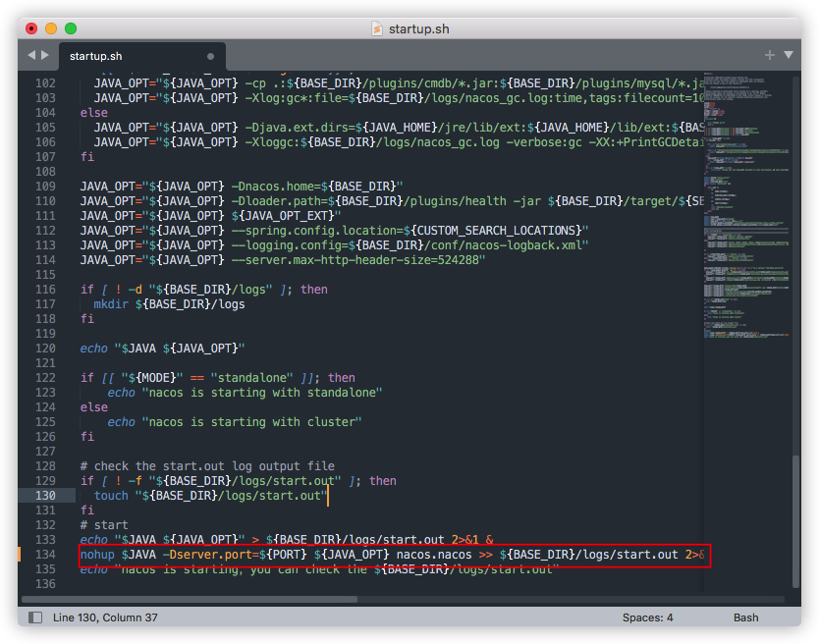The height and width of the screenshot is (644, 819).
Task: Click the 'touch' command on line 130
Action: 111,495
